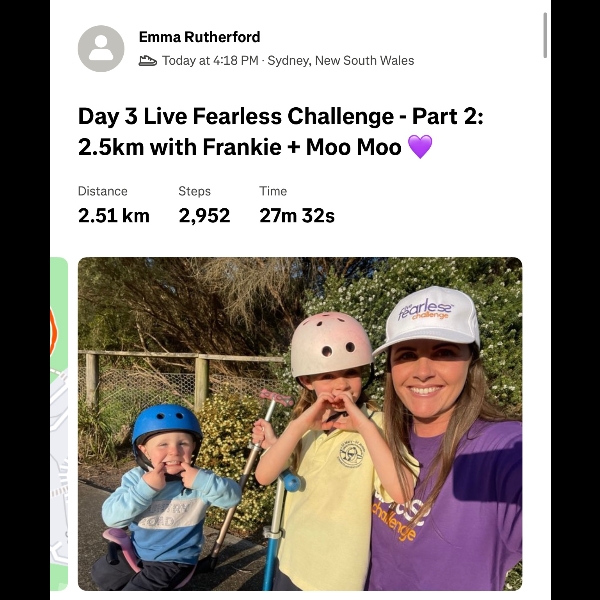Open Emma Rutherford's profile name link
600x600 pixels.
point(199,37)
